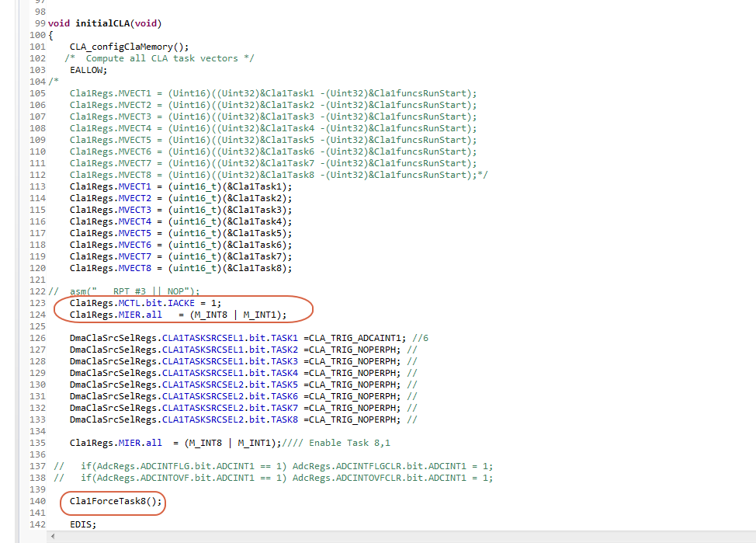
Task: Click line number 142 beside EDIS
Action: pos(36,524)
